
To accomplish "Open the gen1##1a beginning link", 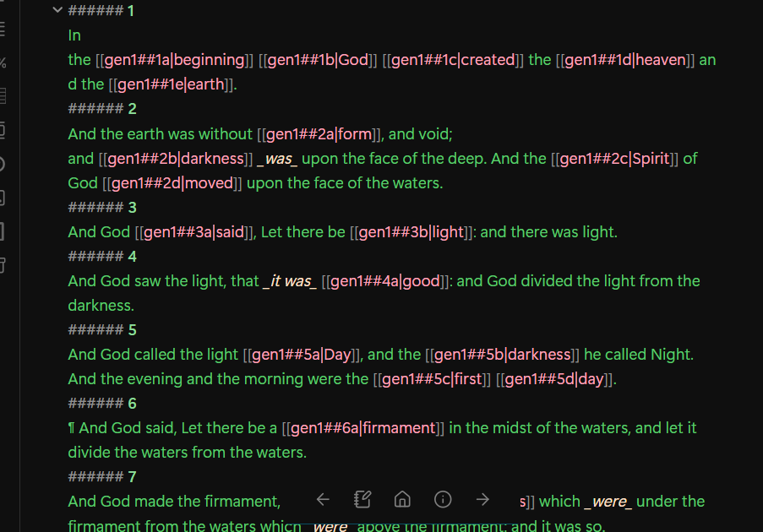I will pos(175,60).
